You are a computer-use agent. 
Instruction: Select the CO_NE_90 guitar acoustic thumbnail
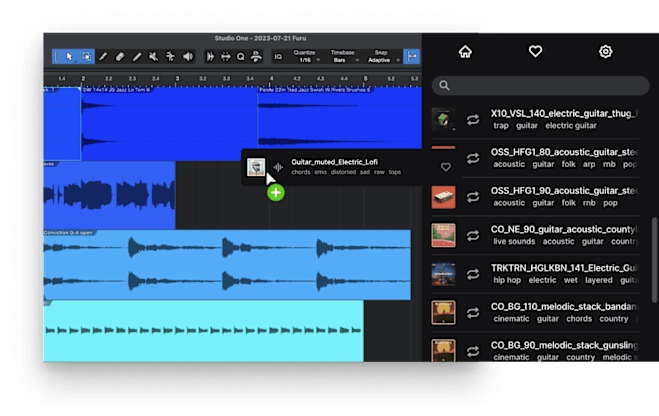[444, 235]
